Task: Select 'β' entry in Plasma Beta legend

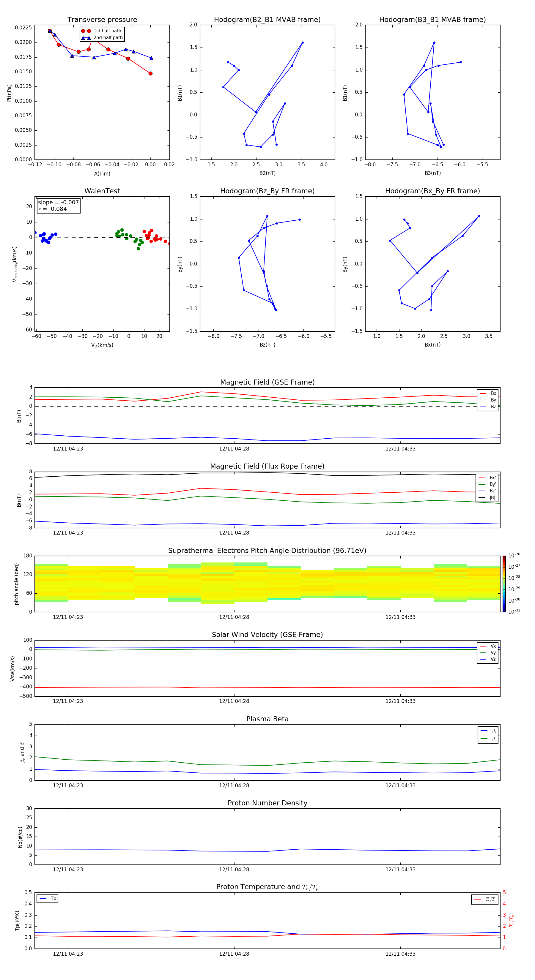Action: (x=488, y=739)
